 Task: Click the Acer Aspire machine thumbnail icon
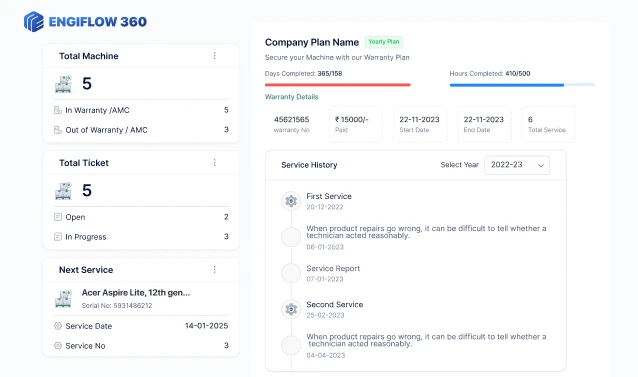point(63,299)
